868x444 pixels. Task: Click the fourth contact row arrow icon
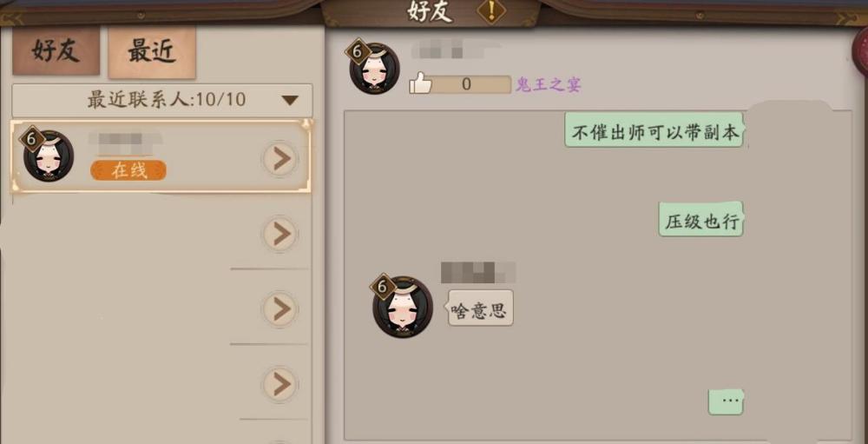click(x=280, y=383)
